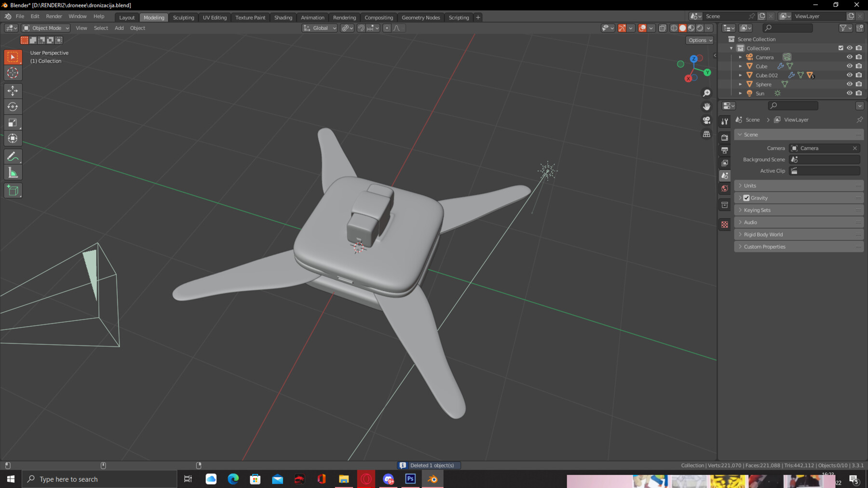Hide the Sphere object in viewport
This screenshot has height=488, width=868.
850,84
